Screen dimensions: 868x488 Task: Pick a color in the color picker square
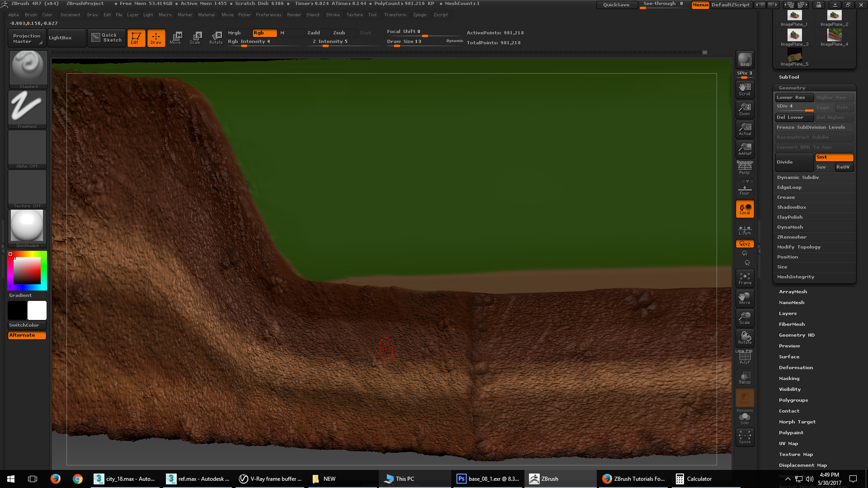pyautogui.click(x=27, y=271)
